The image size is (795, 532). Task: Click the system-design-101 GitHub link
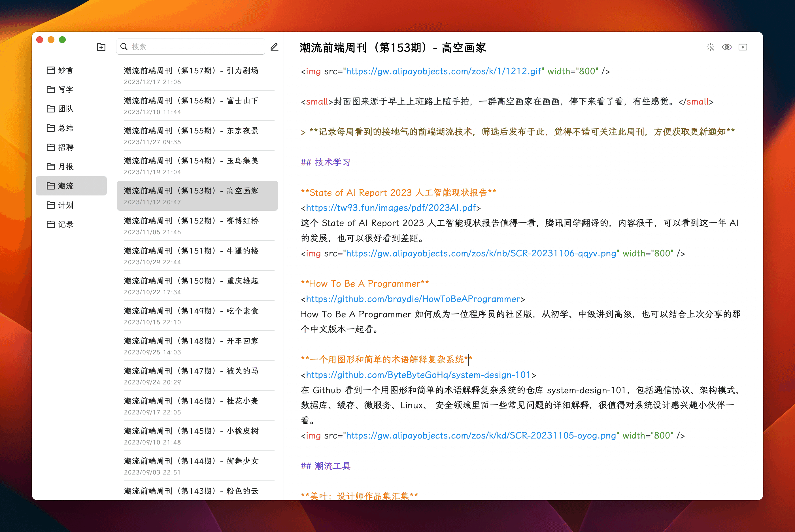click(418, 375)
